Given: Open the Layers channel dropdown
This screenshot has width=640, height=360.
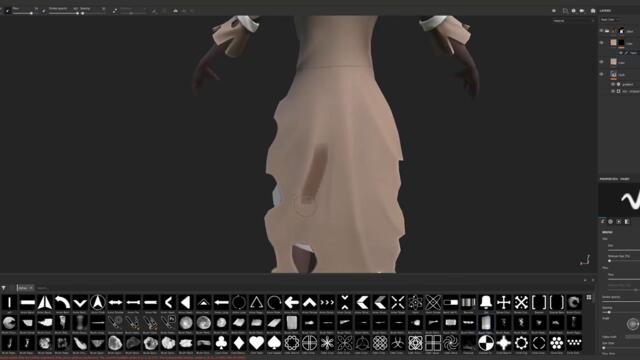Looking at the screenshot, I should click(x=609, y=20).
